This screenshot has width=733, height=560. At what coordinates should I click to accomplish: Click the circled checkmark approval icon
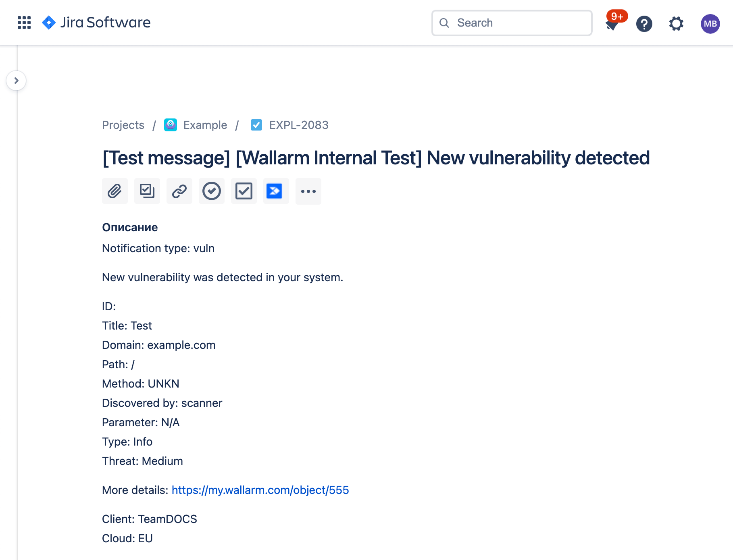211,191
